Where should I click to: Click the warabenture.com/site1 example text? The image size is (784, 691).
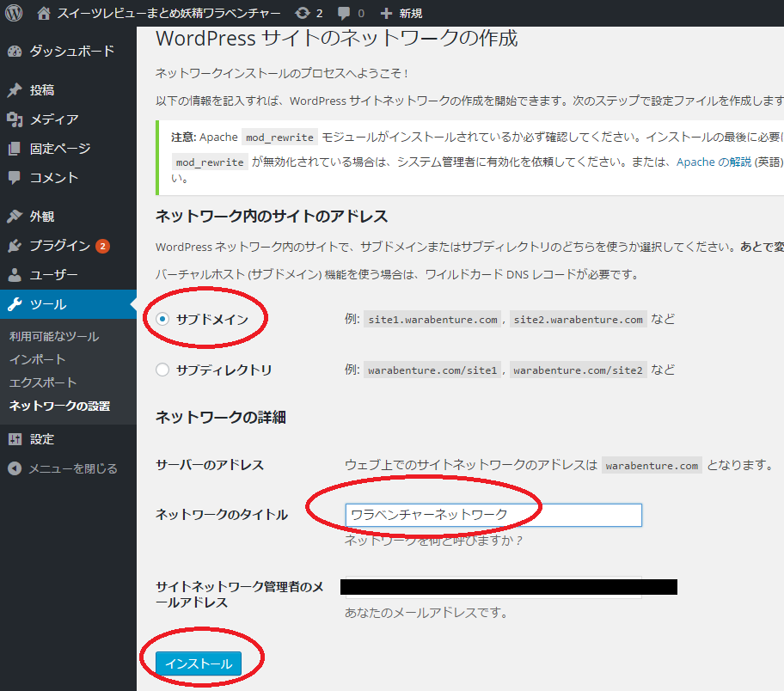[x=432, y=370]
